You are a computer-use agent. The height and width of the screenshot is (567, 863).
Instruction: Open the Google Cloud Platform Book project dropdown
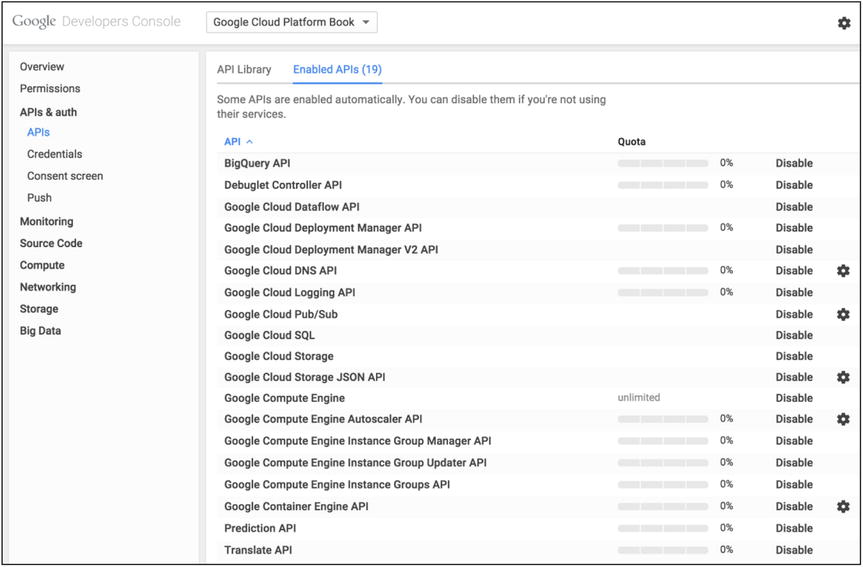pos(292,23)
